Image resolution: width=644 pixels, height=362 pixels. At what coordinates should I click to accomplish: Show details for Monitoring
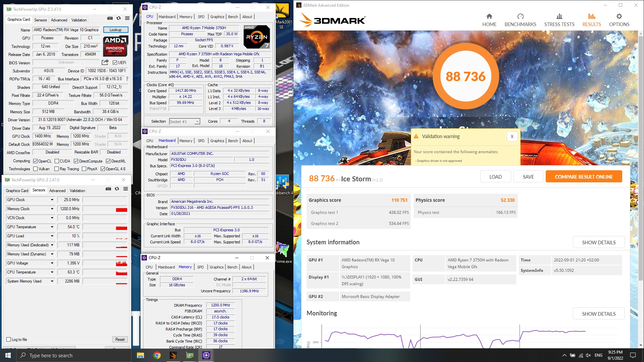click(599, 314)
